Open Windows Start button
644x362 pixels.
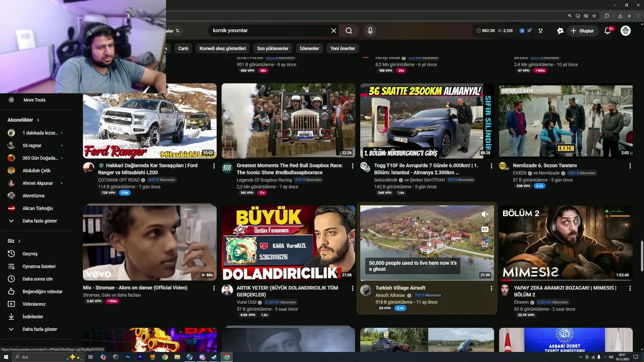tap(7, 357)
